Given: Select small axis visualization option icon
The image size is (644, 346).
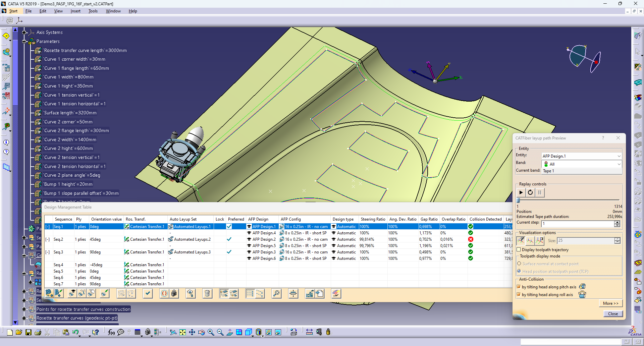Looking at the screenshot, I should pos(530,240).
